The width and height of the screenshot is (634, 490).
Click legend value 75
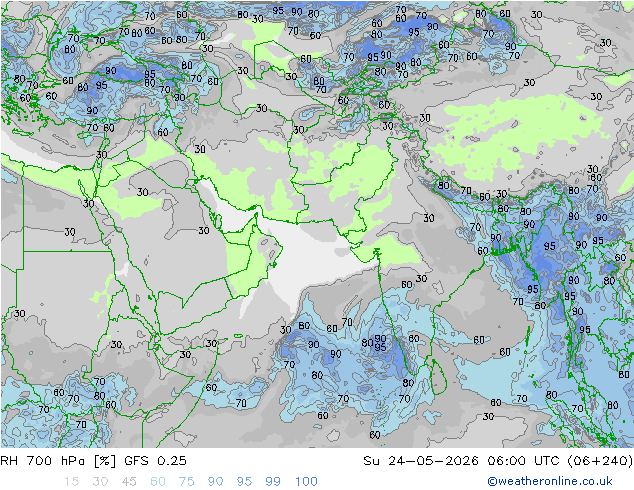187,481
